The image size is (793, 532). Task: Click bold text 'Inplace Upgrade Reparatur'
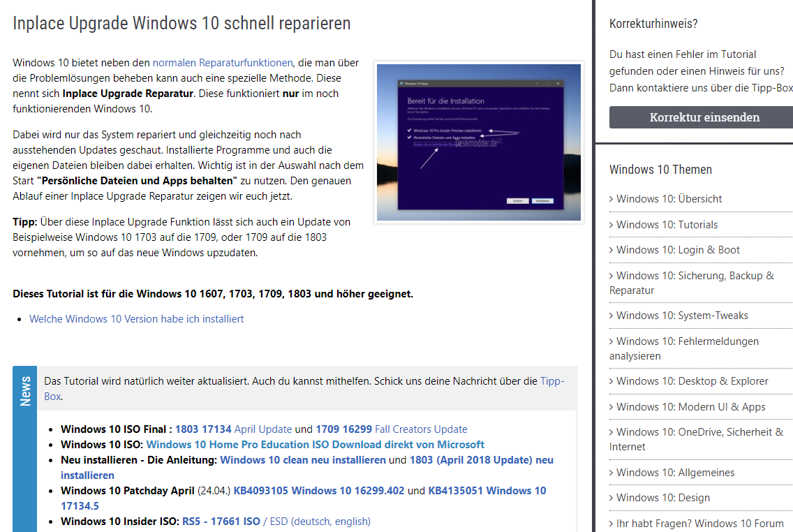pos(128,94)
